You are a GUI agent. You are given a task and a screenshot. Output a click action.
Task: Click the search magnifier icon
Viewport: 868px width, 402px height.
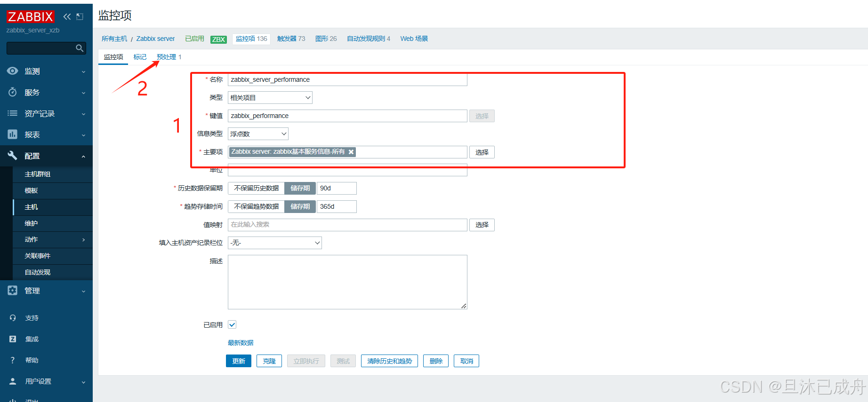80,48
